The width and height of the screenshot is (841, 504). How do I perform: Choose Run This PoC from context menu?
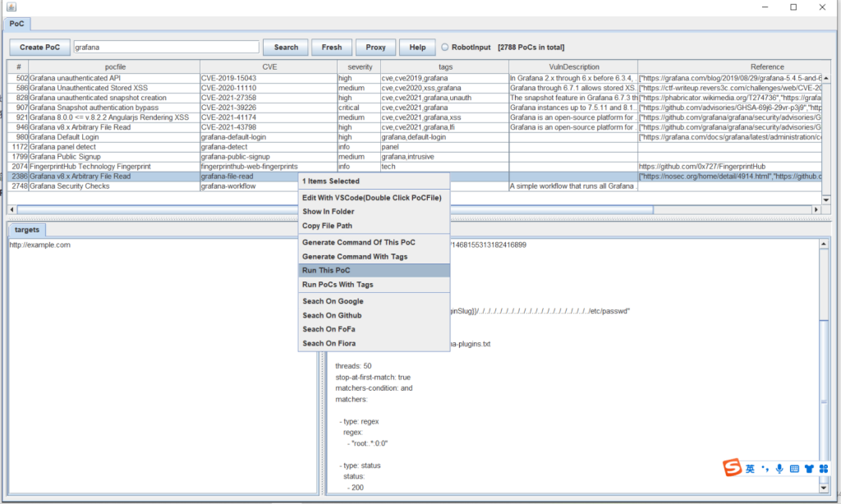[x=374, y=270]
